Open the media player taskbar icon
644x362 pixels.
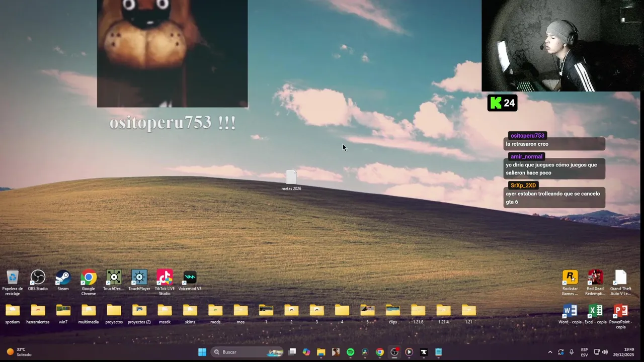409,352
